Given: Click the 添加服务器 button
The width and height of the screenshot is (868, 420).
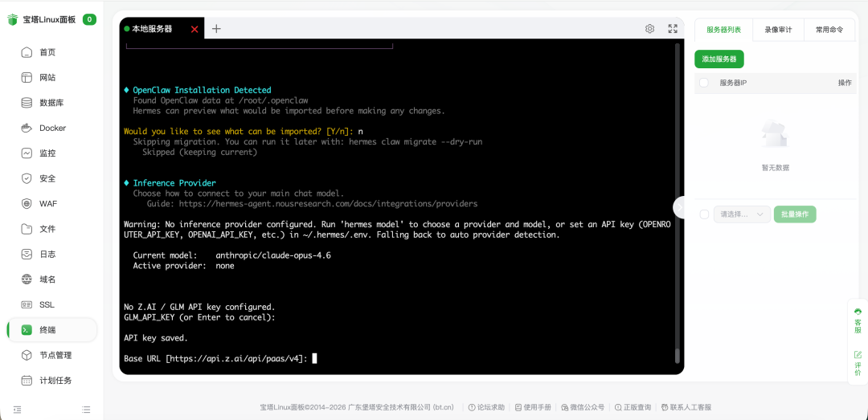Looking at the screenshot, I should pyautogui.click(x=719, y=59).
